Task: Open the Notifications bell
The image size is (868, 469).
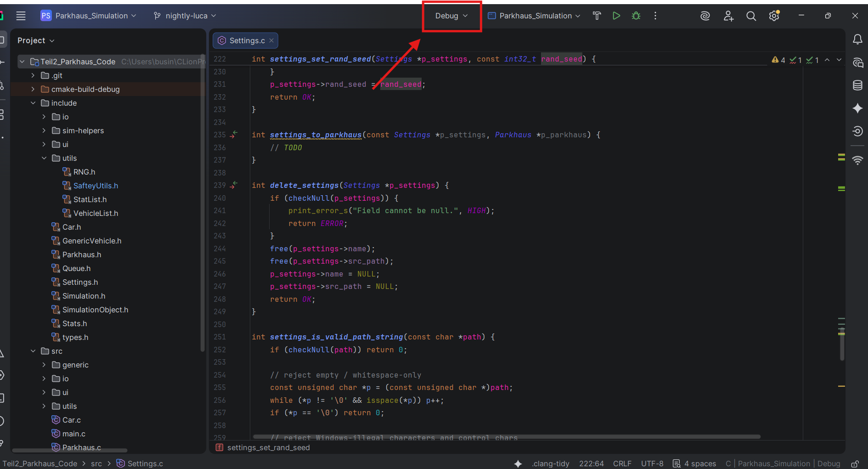Action: pos(857,40)
